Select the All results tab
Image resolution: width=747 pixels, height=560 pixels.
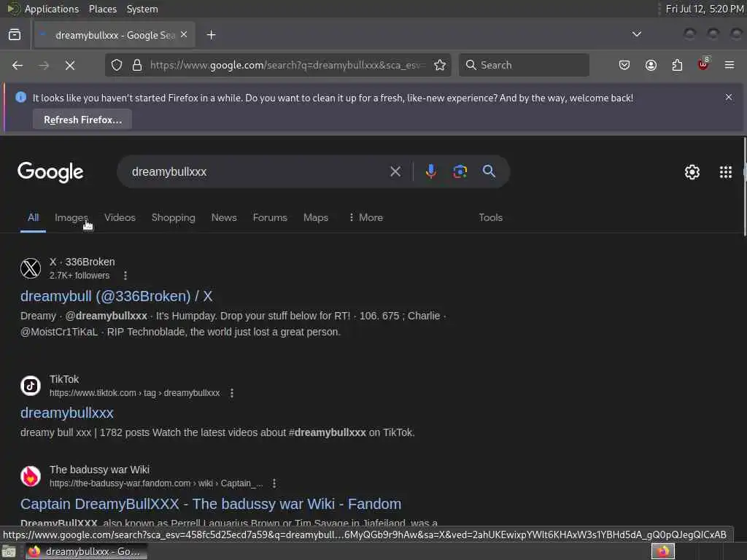(33, 217)
